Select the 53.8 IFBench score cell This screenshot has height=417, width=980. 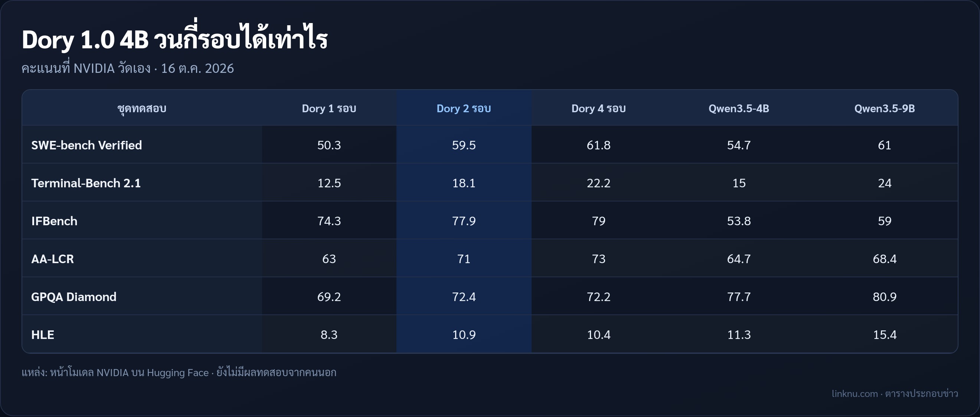pyautogui.click(x=739, y=221)
